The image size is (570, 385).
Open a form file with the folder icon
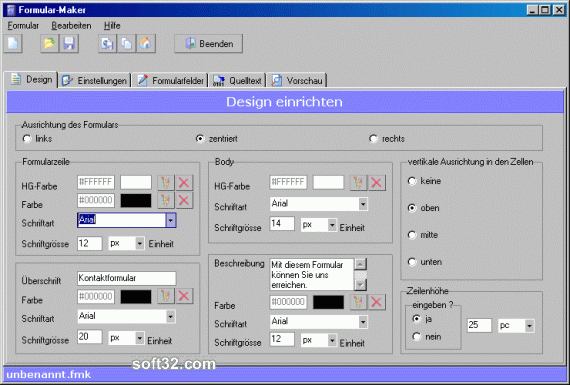click(49, 44)
